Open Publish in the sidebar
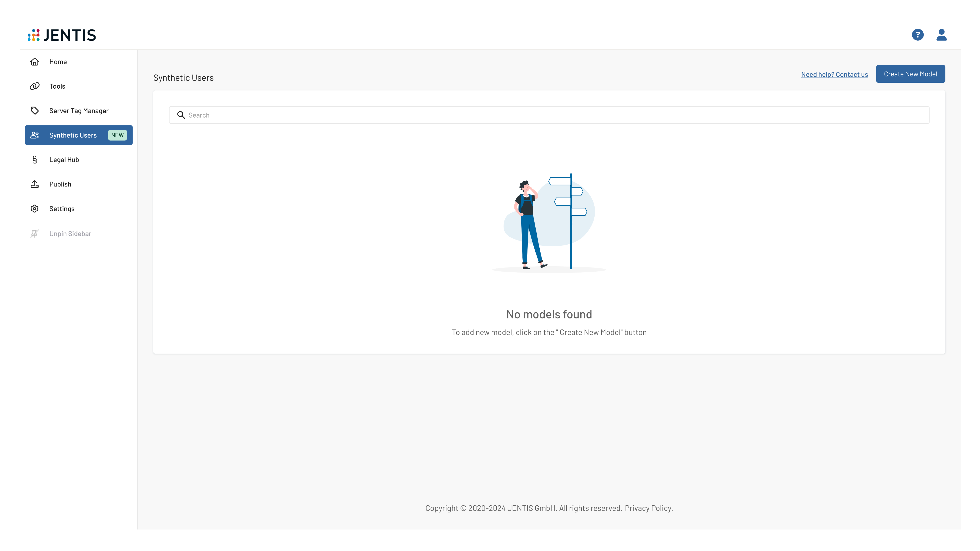The height and width of the screenshot is (551, 980). [79, 184]
